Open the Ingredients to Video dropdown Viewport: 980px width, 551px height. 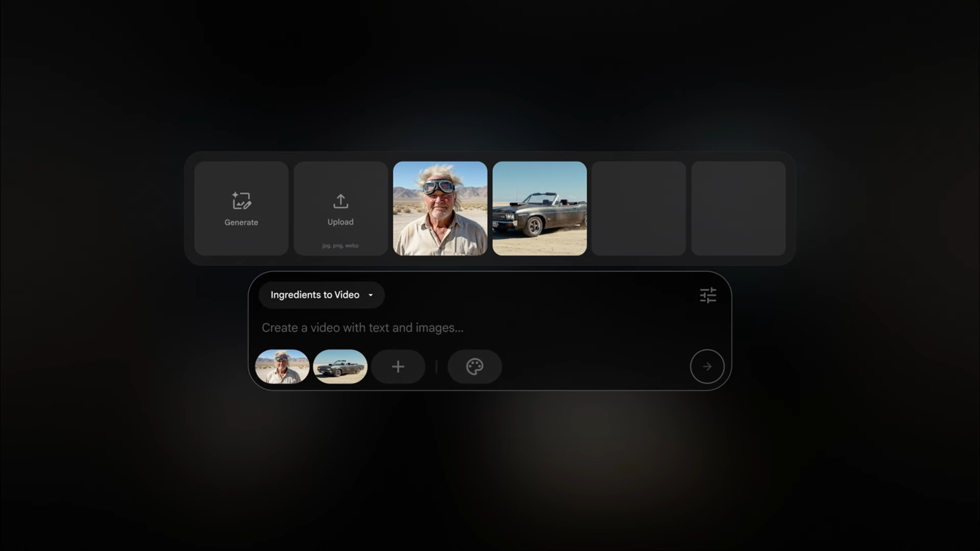point(321,295)
